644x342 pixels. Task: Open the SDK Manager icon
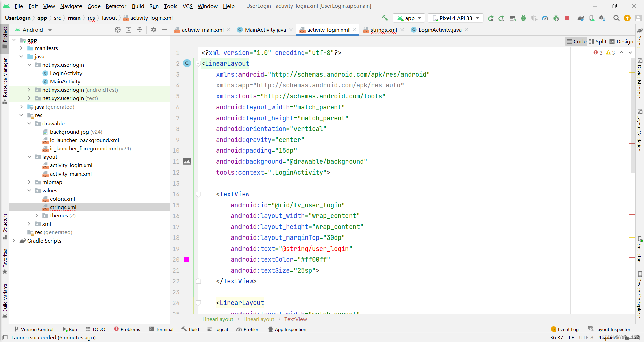pyautogui.click(x=602, y=18)
